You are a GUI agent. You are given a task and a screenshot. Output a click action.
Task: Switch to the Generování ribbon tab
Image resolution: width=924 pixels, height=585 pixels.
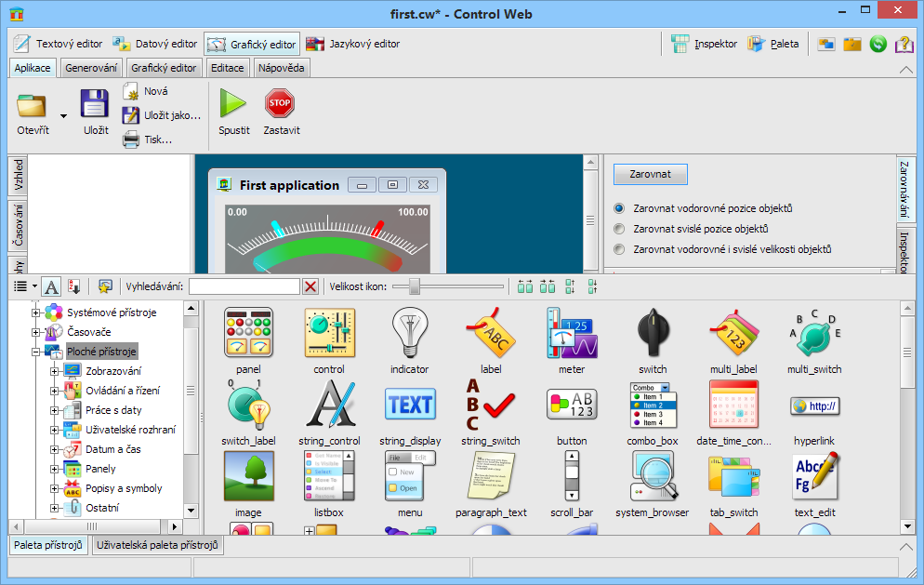[x=91, y=68]
